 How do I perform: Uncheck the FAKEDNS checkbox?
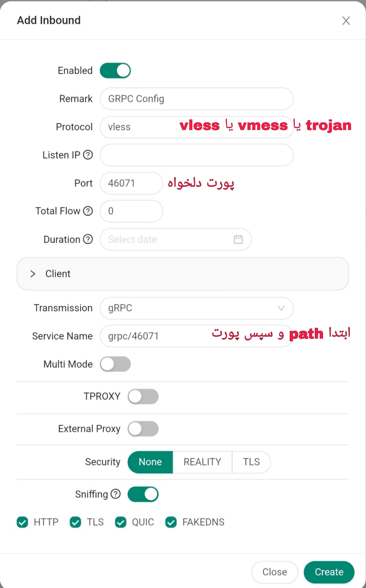[x=171, y=522]
